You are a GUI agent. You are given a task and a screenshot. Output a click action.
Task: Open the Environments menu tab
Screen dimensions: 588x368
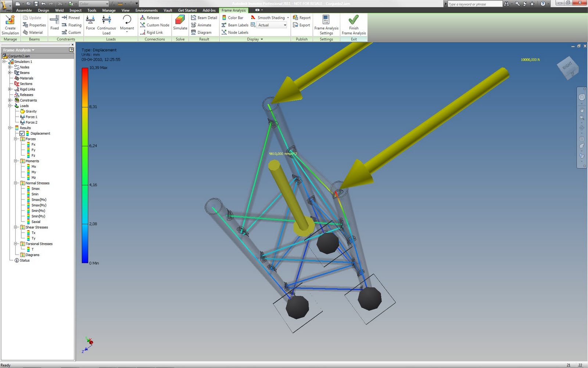146,10
